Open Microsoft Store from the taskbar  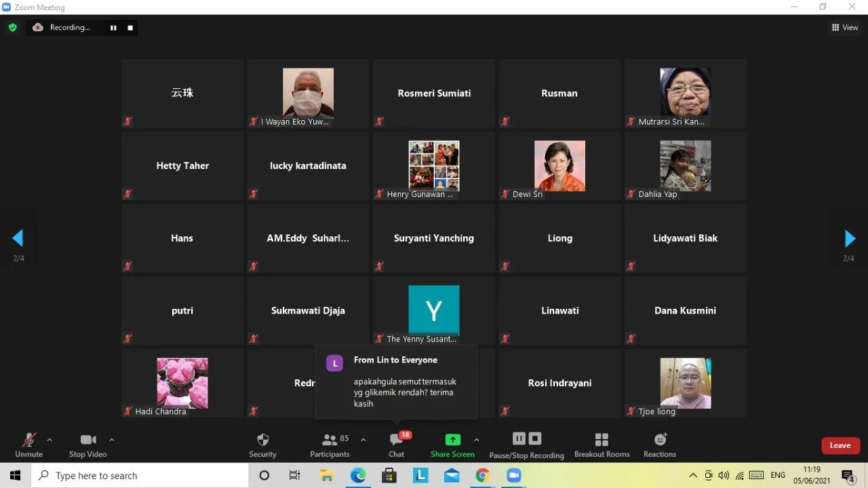pyautogui.click(x=389, y=476)
